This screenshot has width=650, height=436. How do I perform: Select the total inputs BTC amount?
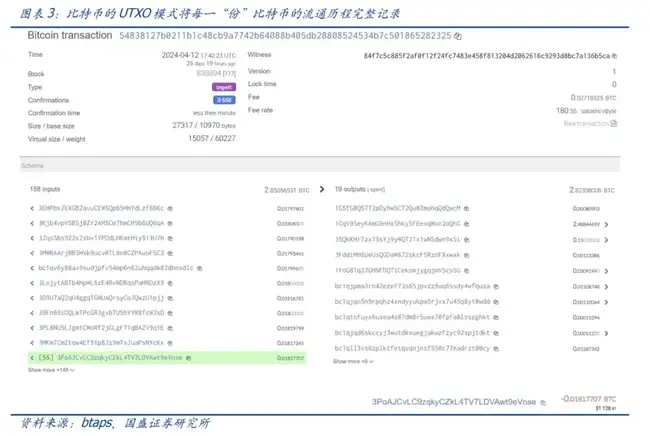point(287,190)
